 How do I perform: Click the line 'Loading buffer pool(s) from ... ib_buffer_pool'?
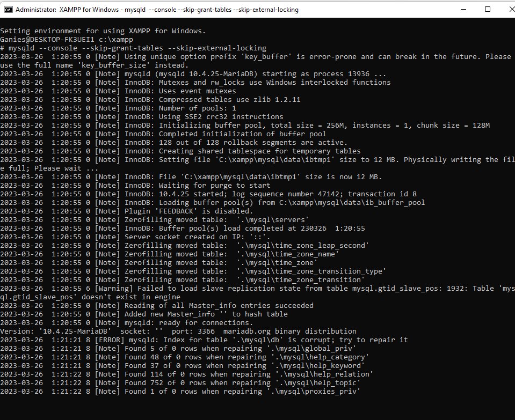point(213,202)
